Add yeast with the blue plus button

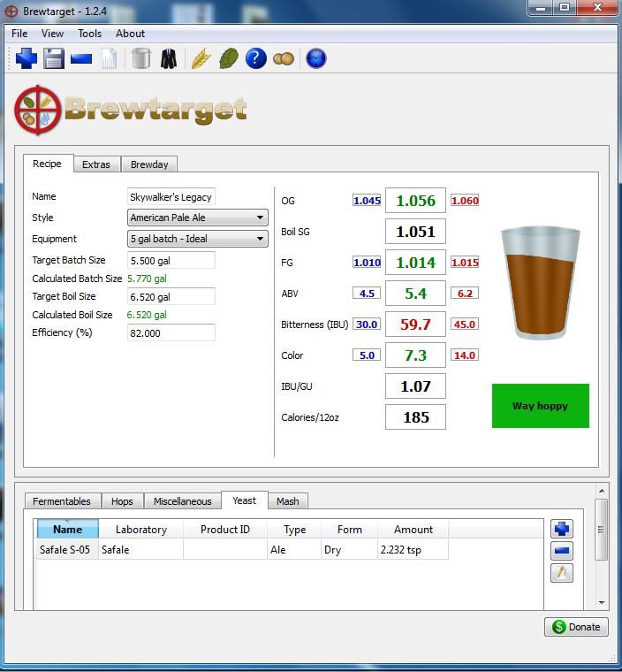pyautogui.click(x=562, y=529)
